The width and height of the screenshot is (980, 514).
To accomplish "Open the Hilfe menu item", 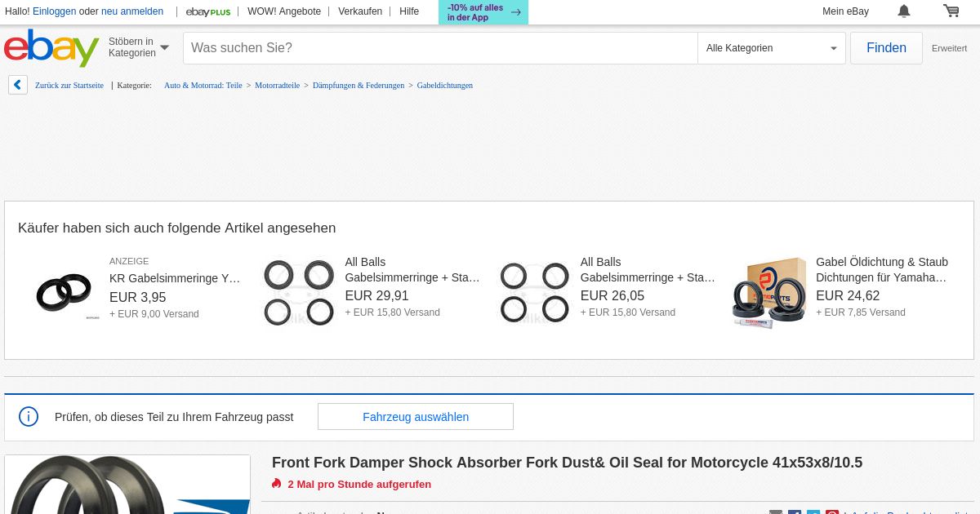I will (409, 11).
